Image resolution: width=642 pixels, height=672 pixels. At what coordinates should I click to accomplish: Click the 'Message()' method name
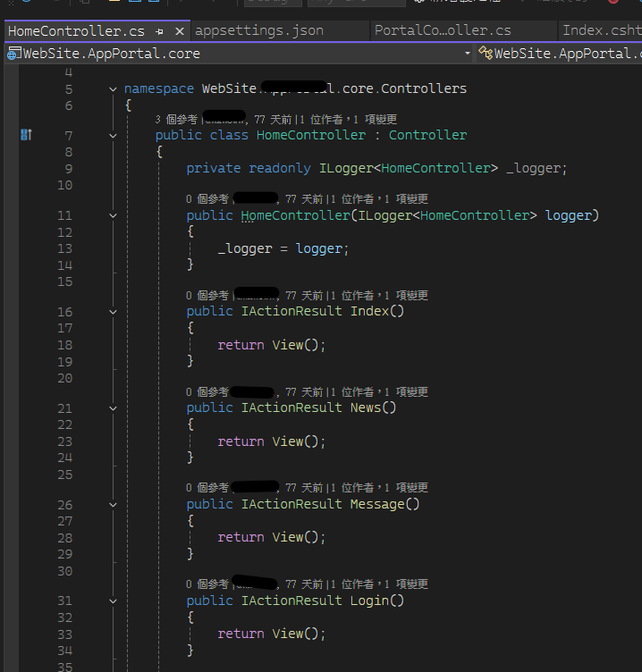tap(384, 504)
